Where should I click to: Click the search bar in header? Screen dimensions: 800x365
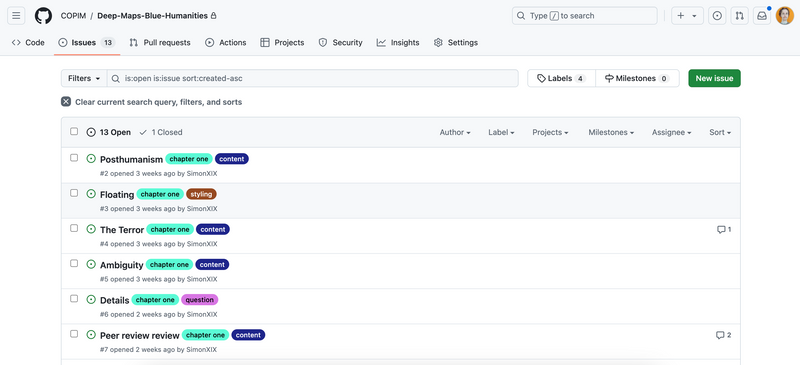584,16
